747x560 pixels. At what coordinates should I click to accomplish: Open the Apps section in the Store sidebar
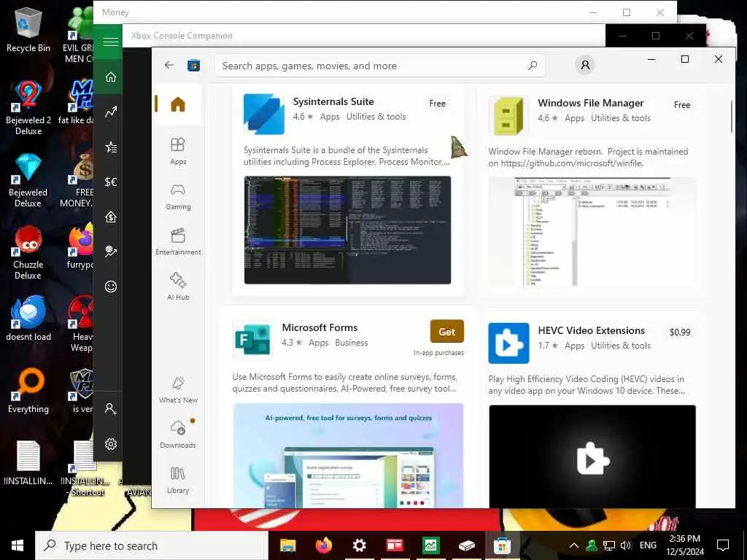178,151
